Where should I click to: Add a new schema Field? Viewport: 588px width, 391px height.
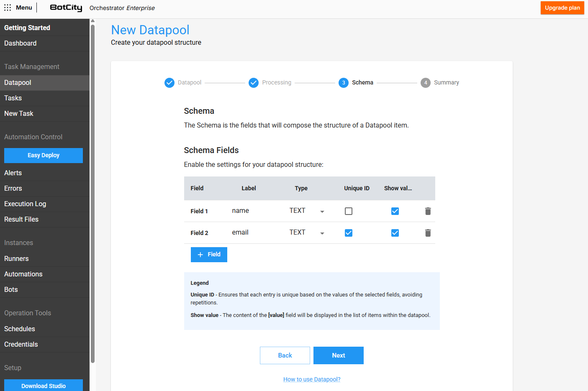click(209, 255)
